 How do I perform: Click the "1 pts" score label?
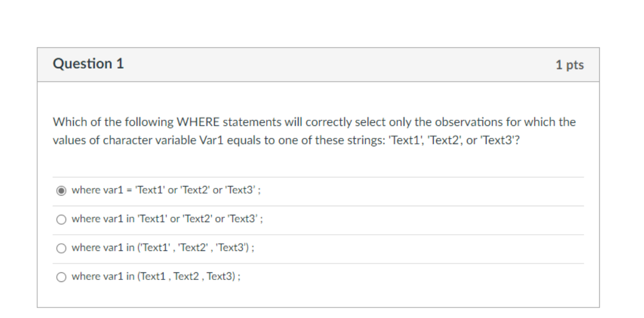point(569,65)
